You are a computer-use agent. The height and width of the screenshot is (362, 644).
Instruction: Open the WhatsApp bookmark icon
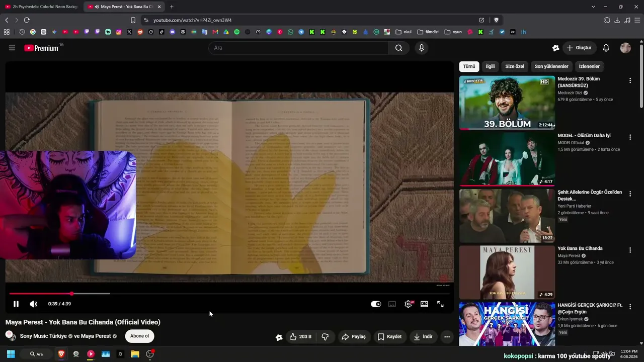pos(290,32)
